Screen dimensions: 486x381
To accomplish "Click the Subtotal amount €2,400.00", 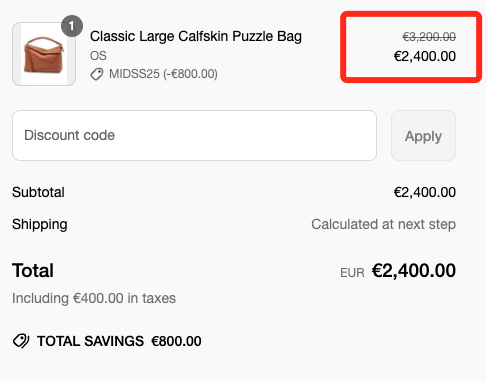I will point(425,192).
